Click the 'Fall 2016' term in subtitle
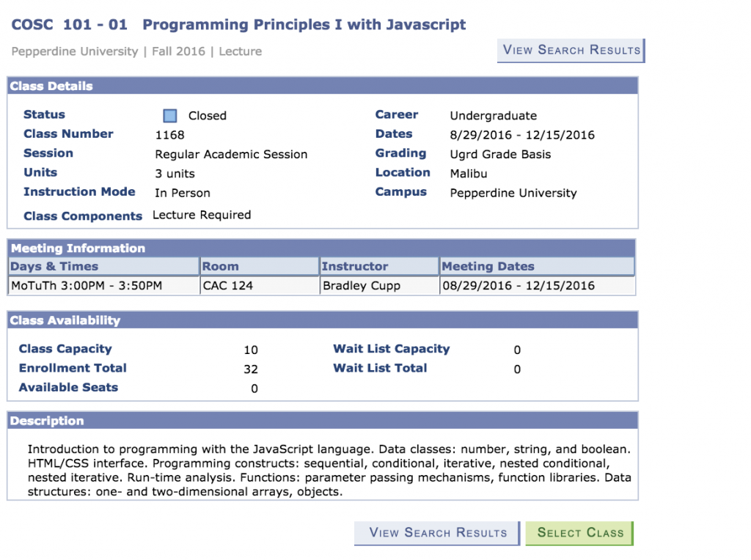Screen dimensions: 751x560 click(178, 51)
